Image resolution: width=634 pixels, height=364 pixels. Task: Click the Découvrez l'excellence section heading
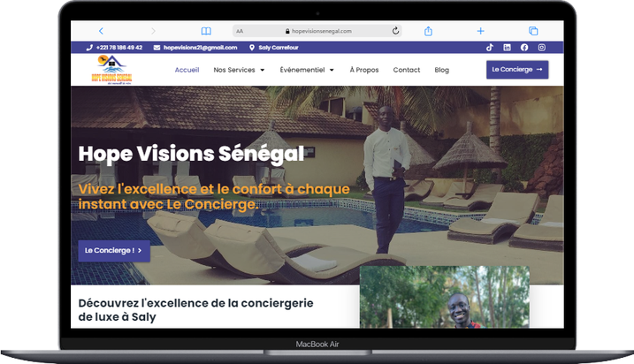click(x=195, y=310)
